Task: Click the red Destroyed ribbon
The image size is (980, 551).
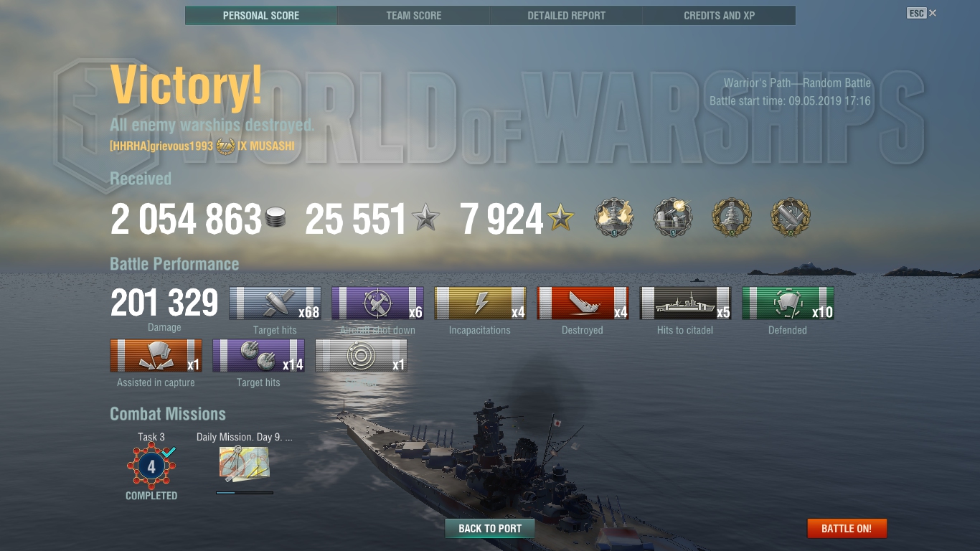Action: click(x=583, y=303)
